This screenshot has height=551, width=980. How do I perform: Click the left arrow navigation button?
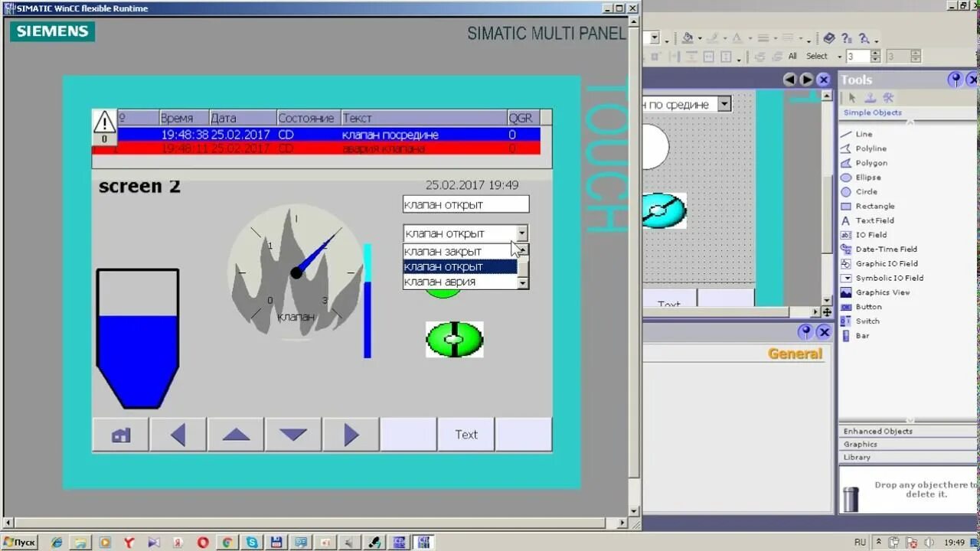178,435
